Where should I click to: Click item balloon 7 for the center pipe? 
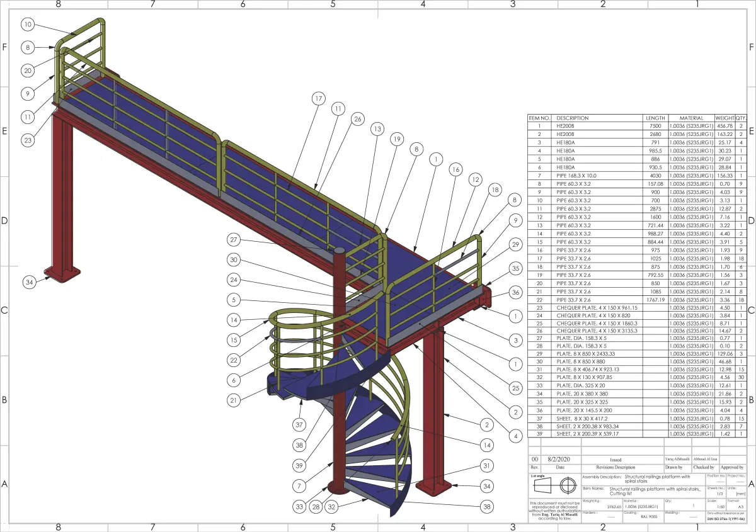click(x=299, y=486)
